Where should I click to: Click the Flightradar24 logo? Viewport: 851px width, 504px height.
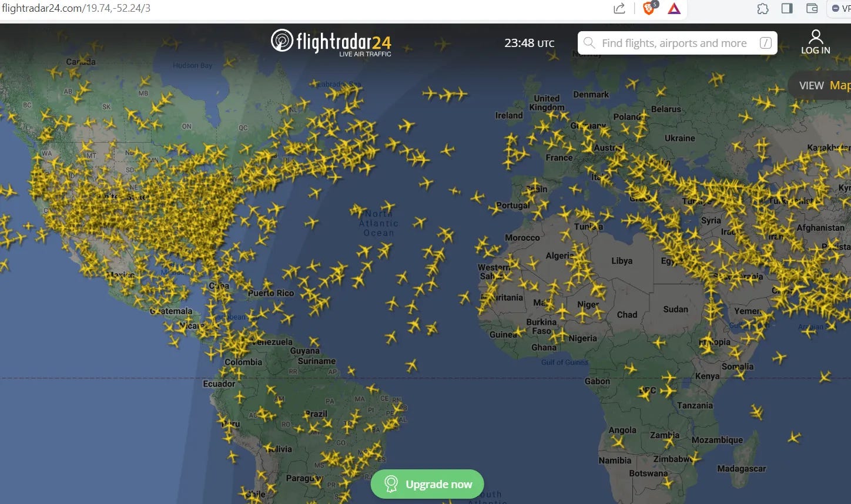[331, 42]
